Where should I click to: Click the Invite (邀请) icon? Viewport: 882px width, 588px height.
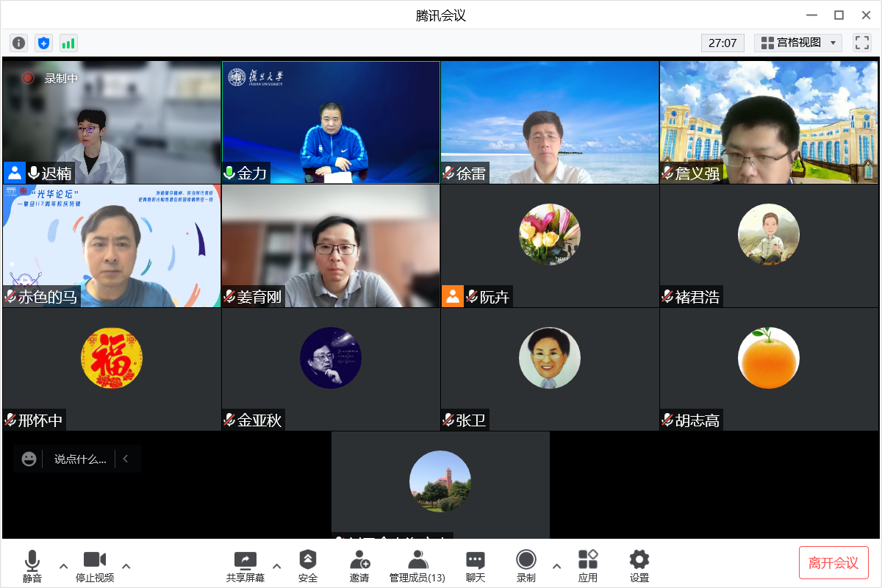tap(359, 566)
